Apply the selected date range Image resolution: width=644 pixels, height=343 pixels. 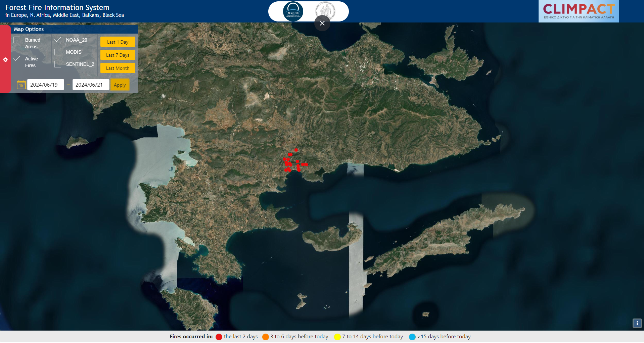click(120, 85)
